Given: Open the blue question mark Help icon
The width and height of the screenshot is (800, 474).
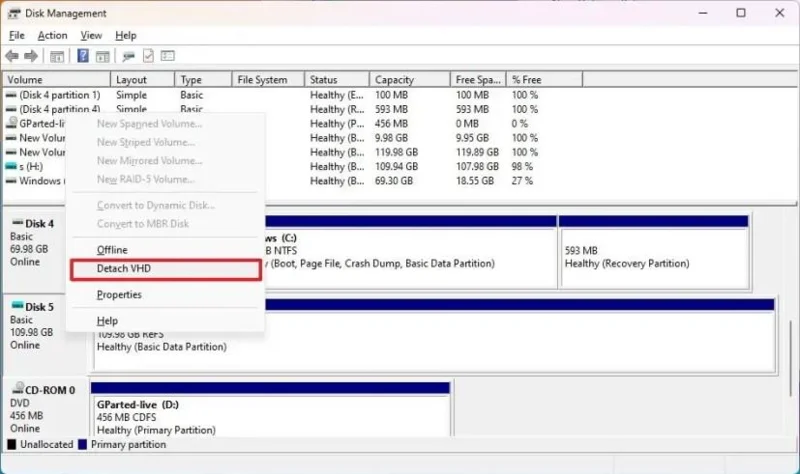Looking at the screenshot, I should (x=83, y=56).
